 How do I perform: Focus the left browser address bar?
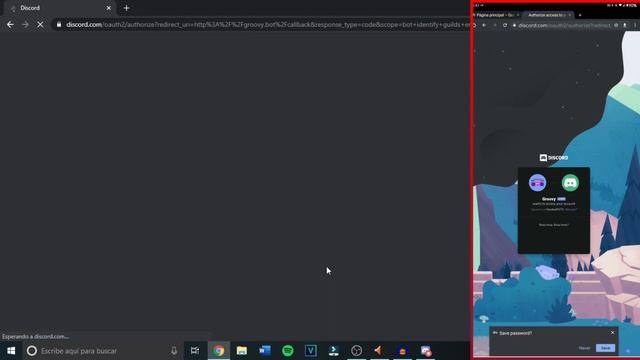[x=261, y=24]
